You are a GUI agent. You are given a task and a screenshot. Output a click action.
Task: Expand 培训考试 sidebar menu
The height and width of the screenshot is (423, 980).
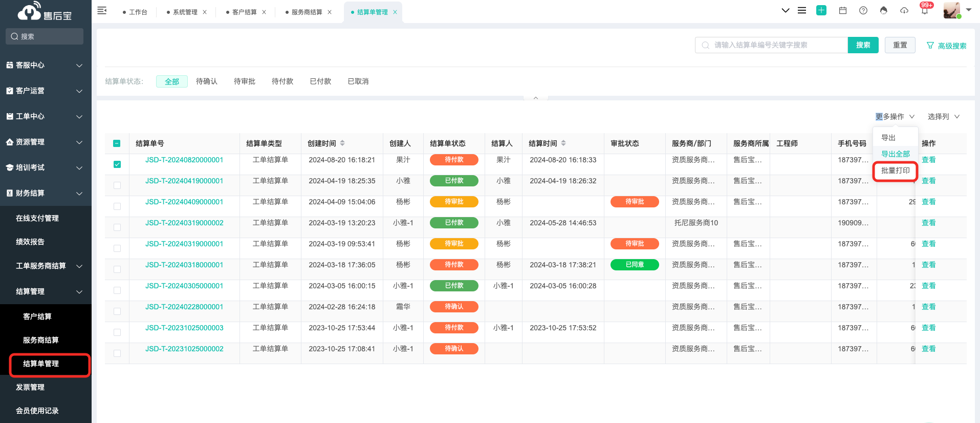(x=46, y=167)
